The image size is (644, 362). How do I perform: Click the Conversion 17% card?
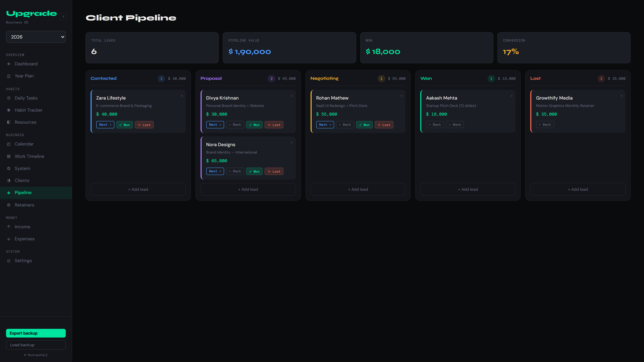[564, 48]
